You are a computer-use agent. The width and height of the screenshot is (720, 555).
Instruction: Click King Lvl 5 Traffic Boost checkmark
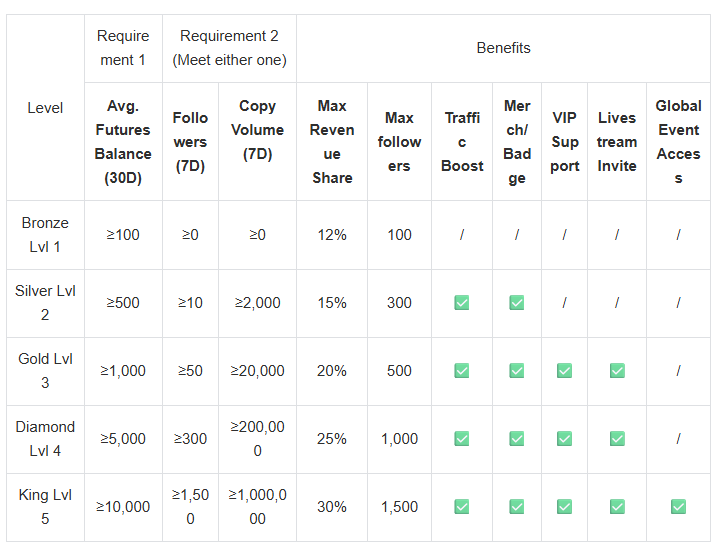click(x=461, y=507)
